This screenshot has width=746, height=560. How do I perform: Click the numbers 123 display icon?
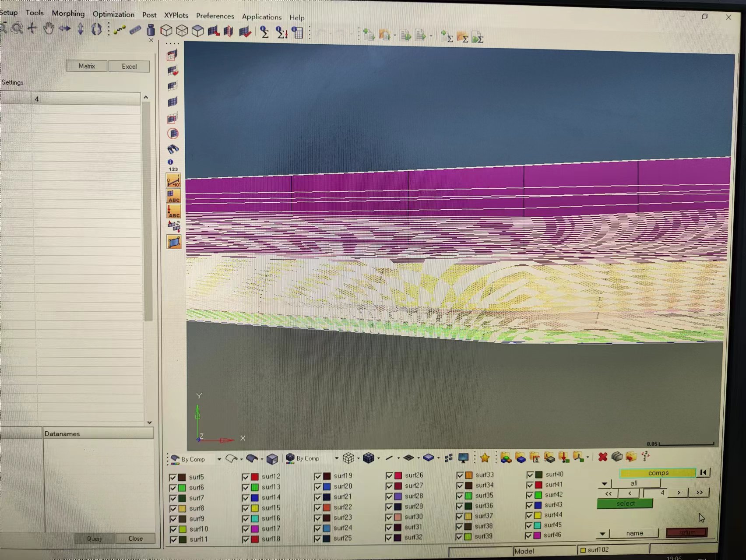[x=173, y=169]
